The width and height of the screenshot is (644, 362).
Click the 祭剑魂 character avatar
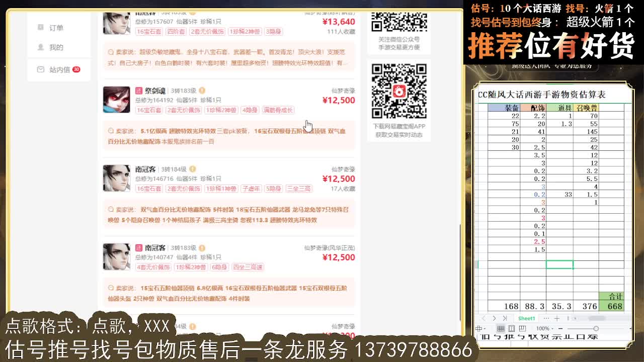point(116,100)
